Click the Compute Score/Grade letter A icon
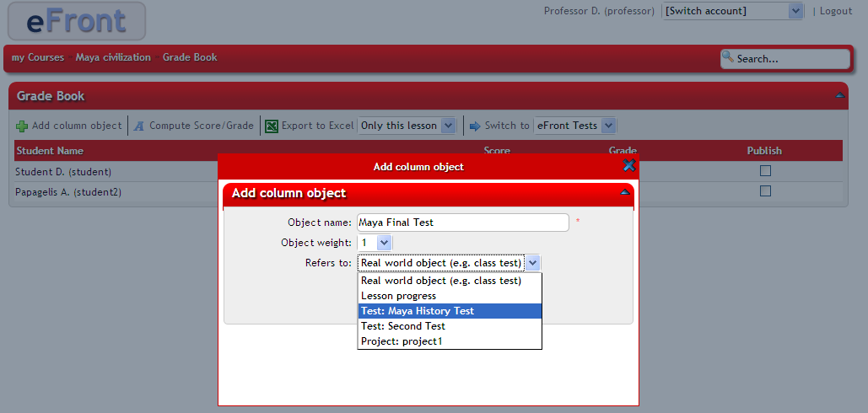This screenshot has height=413, width=868. coord(139,126)
